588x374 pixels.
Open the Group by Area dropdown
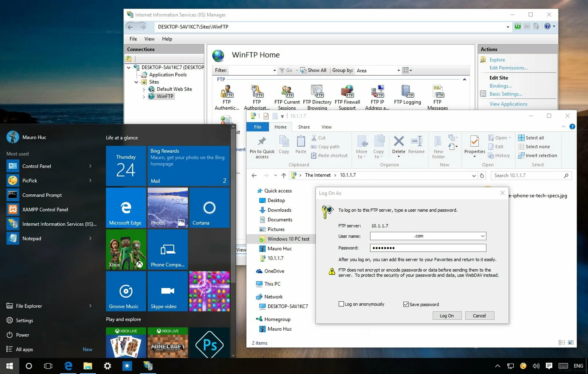coord(398,70)
